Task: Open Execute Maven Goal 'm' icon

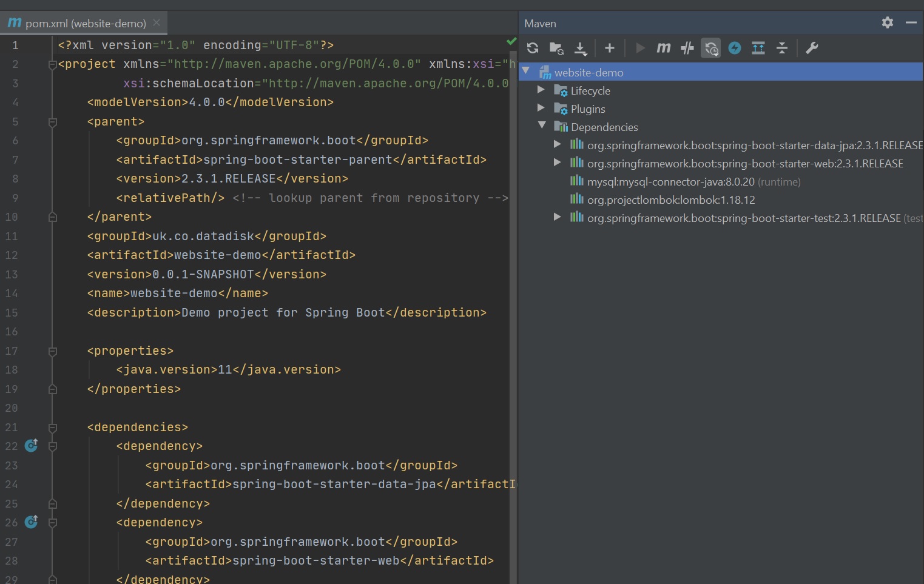Action: point(663,48)
